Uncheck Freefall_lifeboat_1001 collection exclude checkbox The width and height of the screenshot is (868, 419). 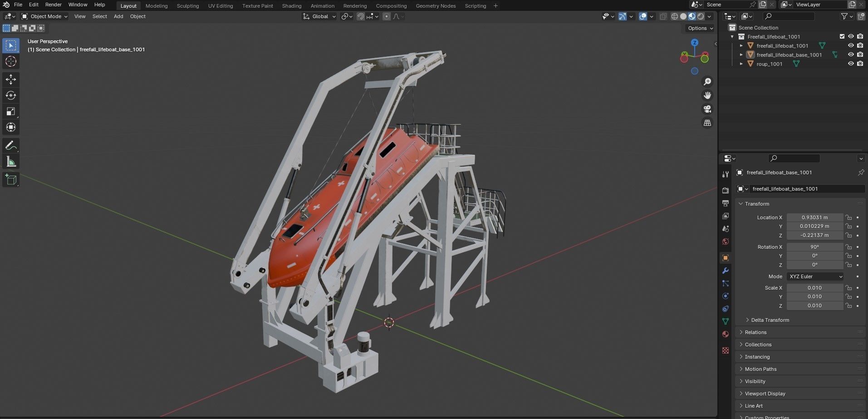coord(842,36)
